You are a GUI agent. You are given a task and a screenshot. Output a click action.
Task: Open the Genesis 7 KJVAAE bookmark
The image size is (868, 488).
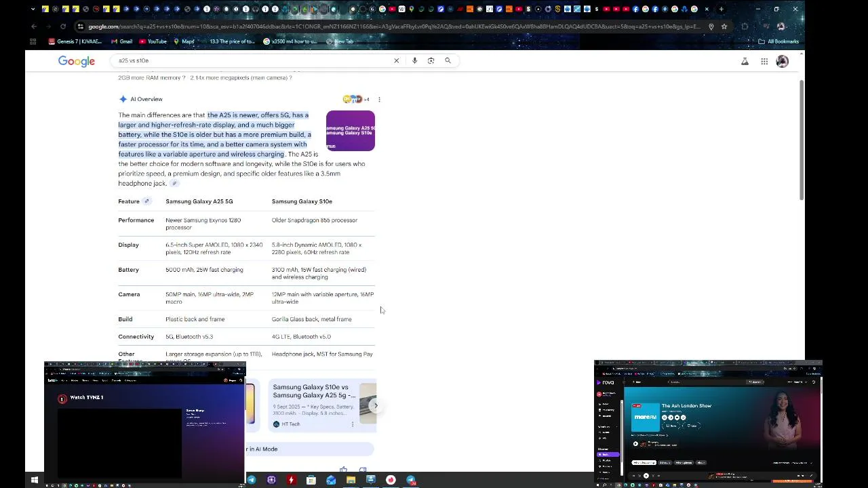[x=75, y=41]
